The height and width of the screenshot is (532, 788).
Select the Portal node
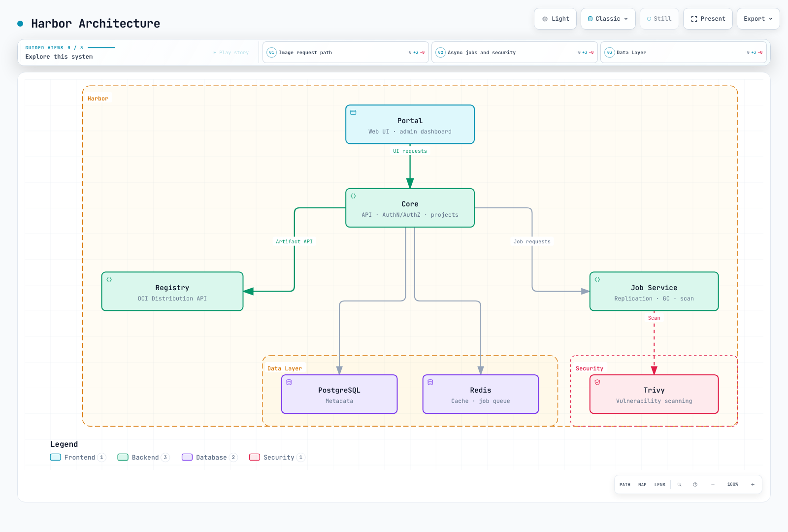tap(410, 124)
